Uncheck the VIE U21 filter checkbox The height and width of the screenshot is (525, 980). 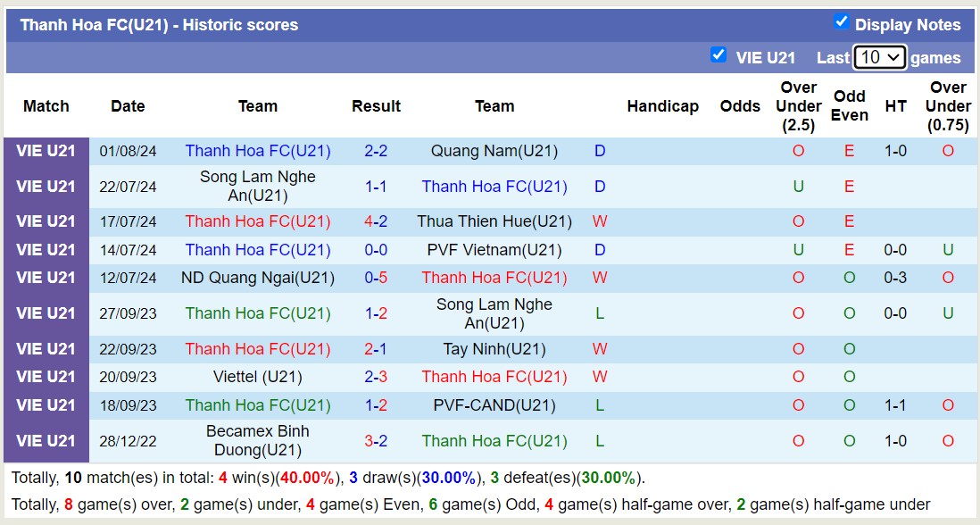[718, 55]
